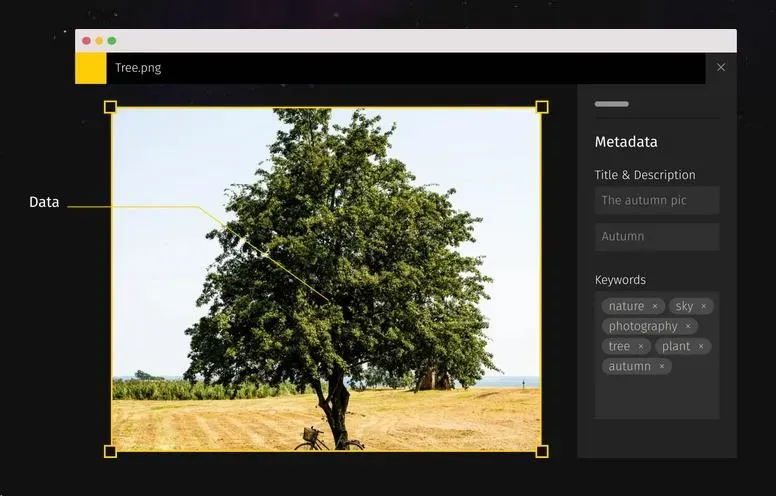Screen dimensions: 776x496
Task: Click the bottom-right crop handle
Action: tap(542, 451)
